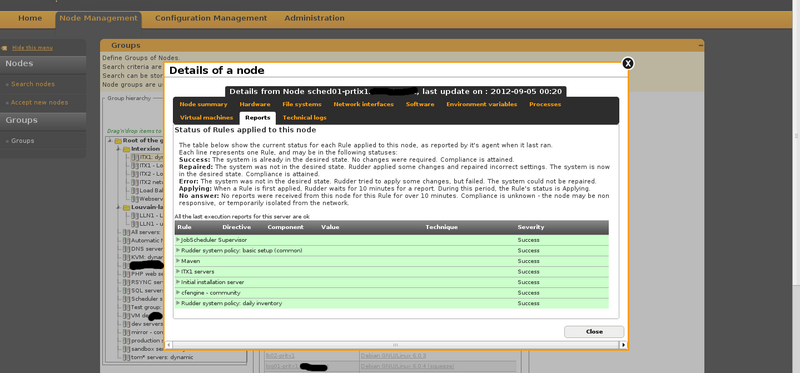800x373 pixels.
Task: Click the group icon next to PHP web
Action: [x=127, y=274]
